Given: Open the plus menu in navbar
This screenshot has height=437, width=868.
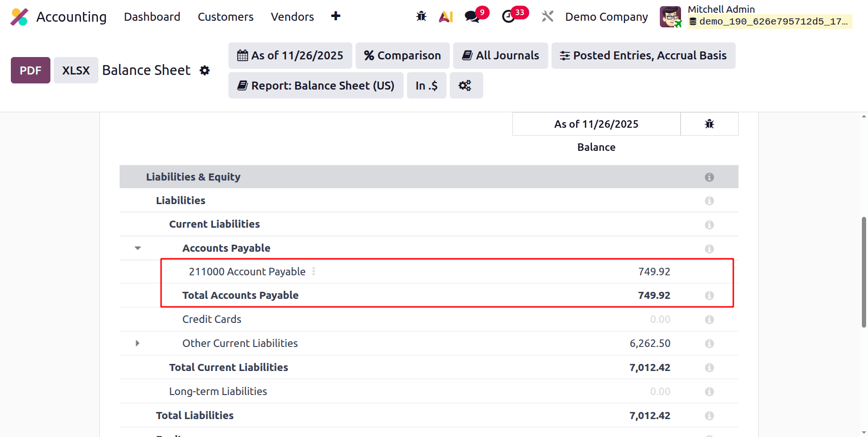Looking at the screenshot, I should click(336, 16).
